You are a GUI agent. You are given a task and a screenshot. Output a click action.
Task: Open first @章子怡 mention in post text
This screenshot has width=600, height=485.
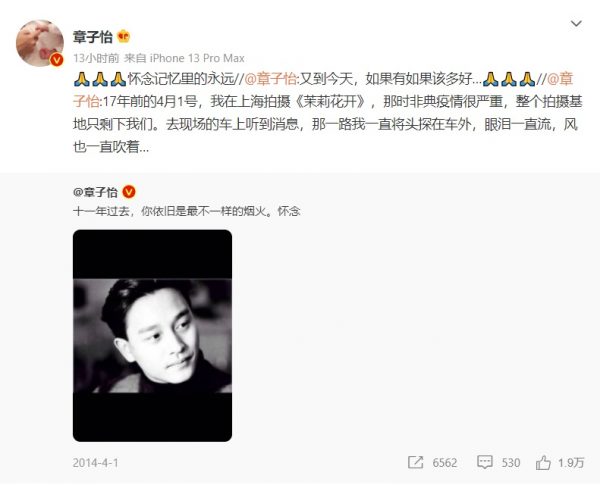270,79
